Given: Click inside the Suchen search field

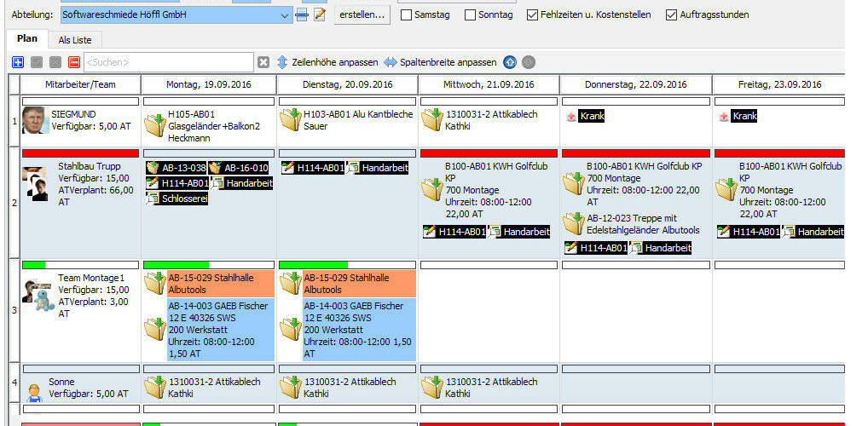Looking at the screenshot, I should (x=168, y=62).
